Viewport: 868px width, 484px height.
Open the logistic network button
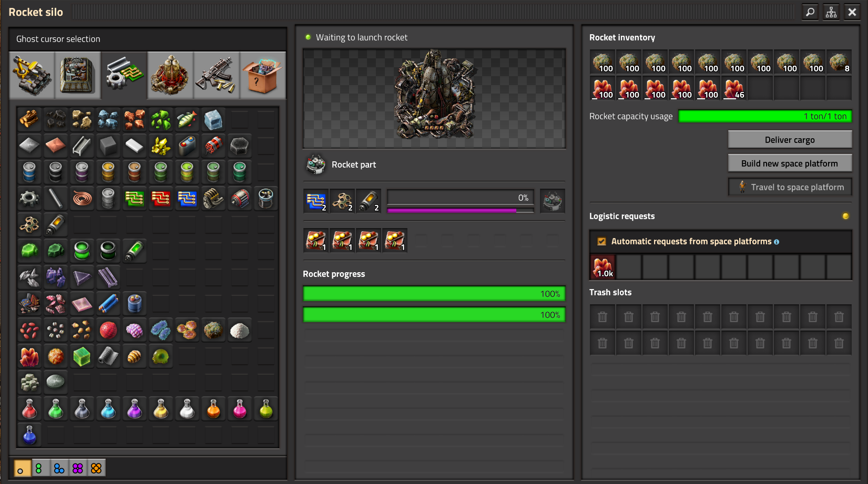point(831,12)
